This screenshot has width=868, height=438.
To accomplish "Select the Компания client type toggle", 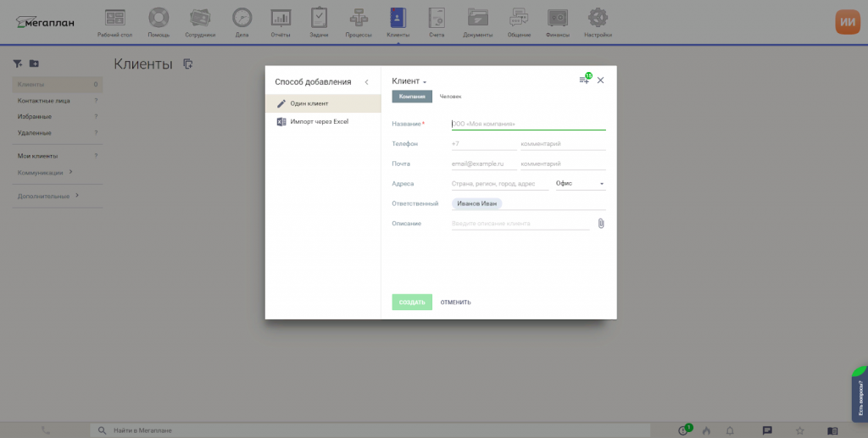I will 412,97.
